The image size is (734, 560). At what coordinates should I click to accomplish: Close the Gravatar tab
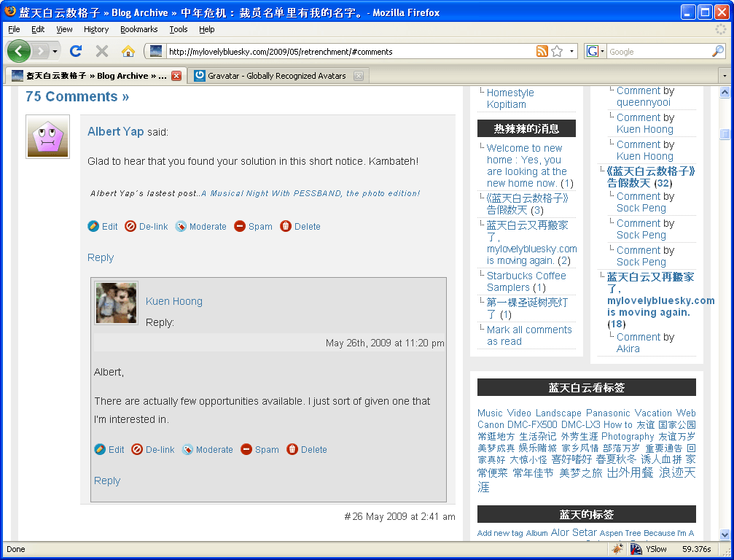[x=358, y=76]
